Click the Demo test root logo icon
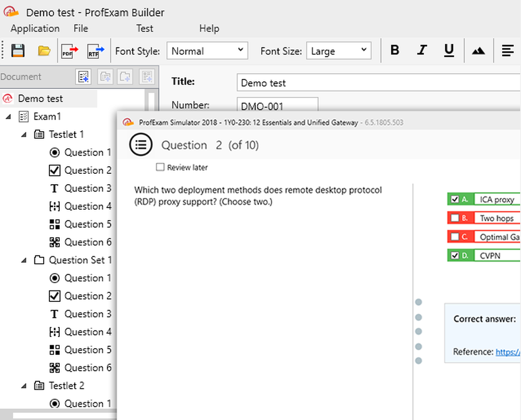The height and width of the screenshot is (420, 521). click(x=8, y=98)
